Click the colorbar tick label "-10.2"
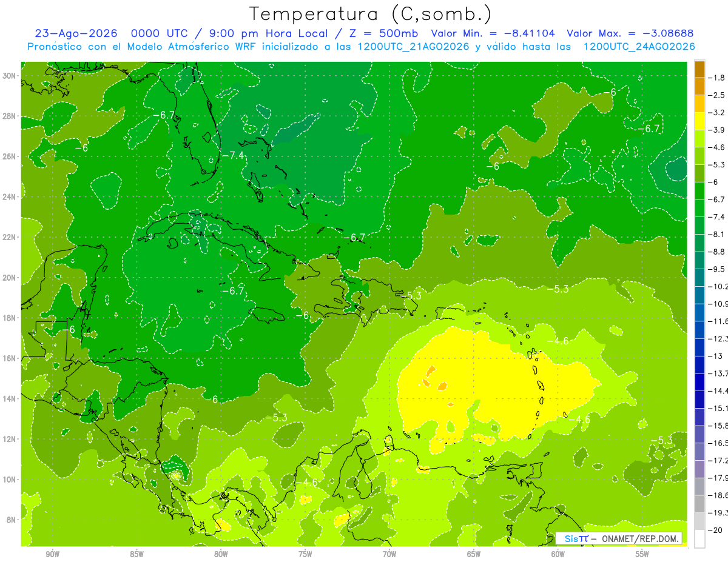This screenshot has height=562, width=728. 718,286
